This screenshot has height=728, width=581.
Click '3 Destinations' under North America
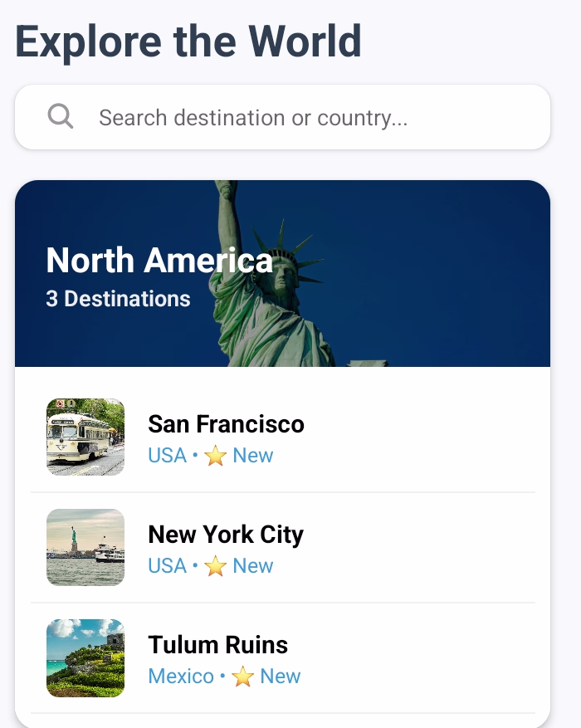point(119,299)
